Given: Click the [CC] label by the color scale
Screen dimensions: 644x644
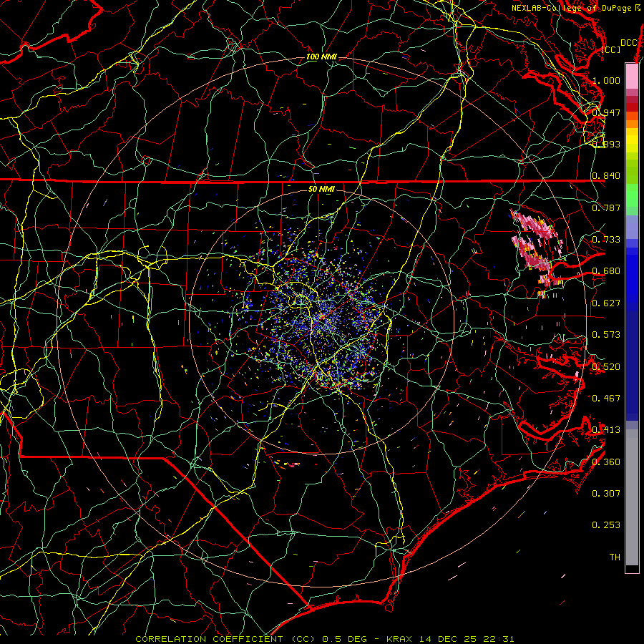Looking at the screenshot, I should pyautogui.click(x=611, y=49).
